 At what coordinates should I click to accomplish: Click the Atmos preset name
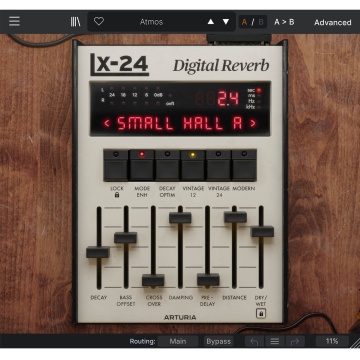pos(151,22)
